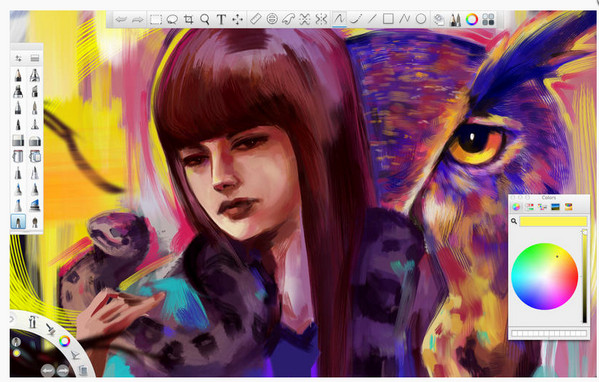Toggle the Ruler guide tool
The width and height of the screenshot is (599, 382).
coord(255,19)
